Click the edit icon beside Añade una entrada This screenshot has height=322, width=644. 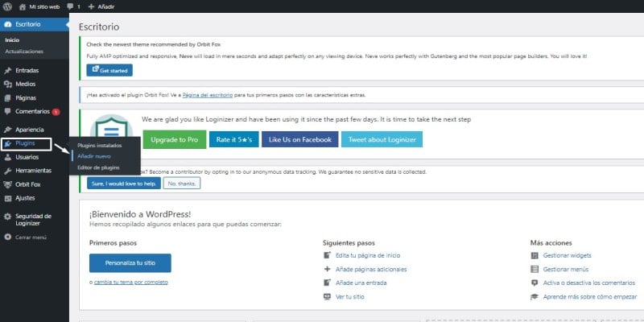pyautogui.click(x=328, y=283)
